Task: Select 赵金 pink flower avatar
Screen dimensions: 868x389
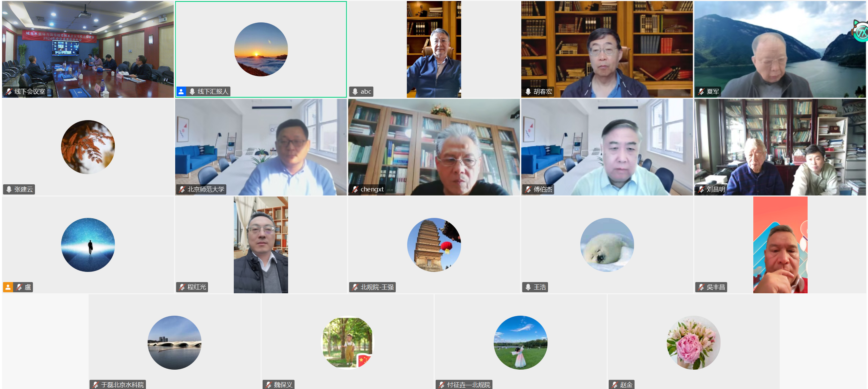Action: (x=693, y=342)
